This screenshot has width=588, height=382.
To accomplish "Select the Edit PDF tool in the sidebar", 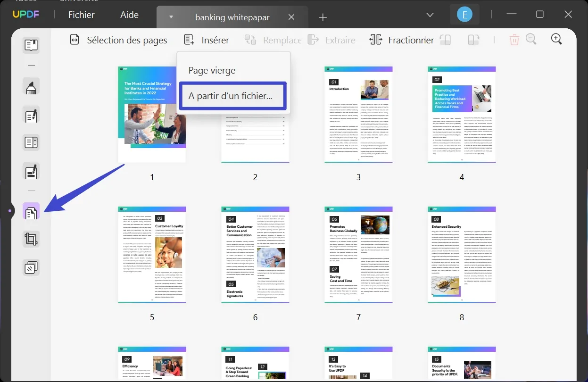I will 31,115.
